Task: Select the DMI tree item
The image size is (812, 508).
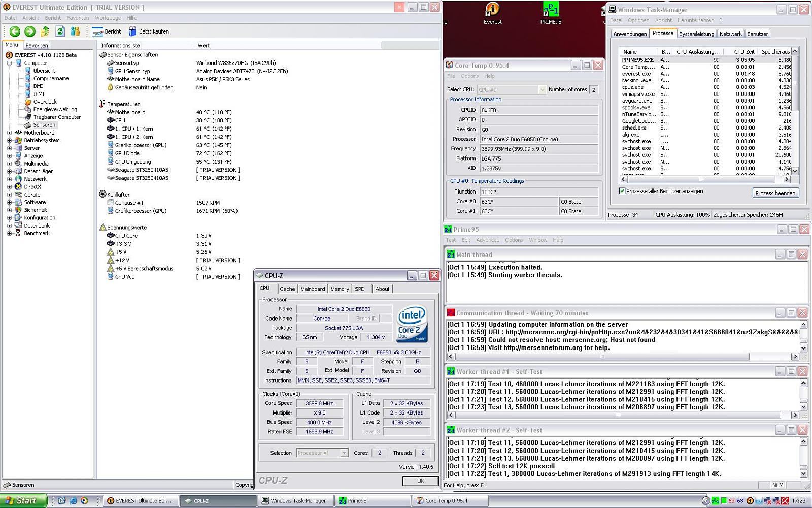Action: click(x=38, y=86)
